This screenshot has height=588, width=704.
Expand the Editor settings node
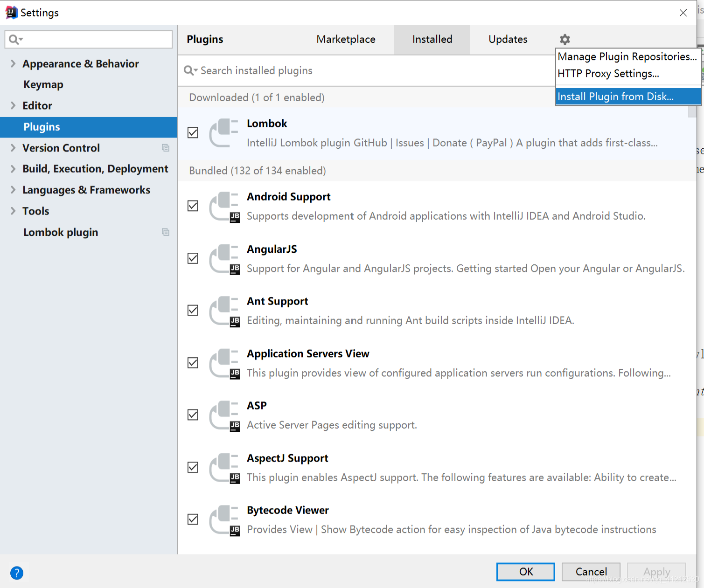point(13,105)
